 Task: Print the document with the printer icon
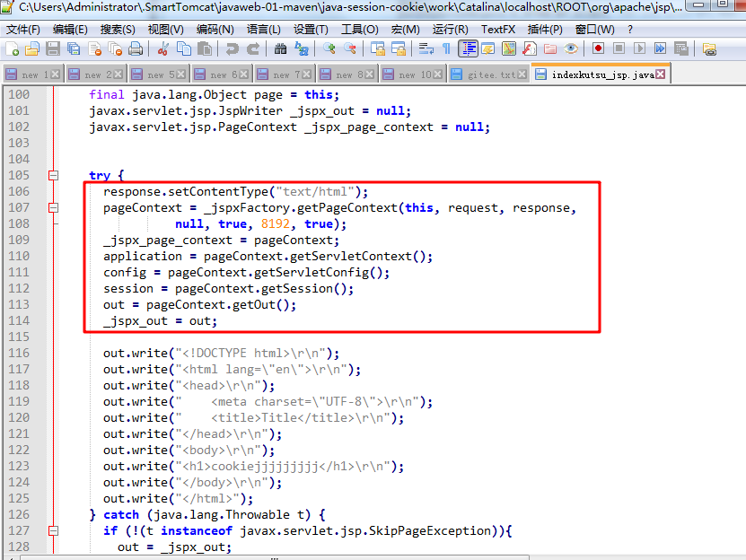pos(136,49)
